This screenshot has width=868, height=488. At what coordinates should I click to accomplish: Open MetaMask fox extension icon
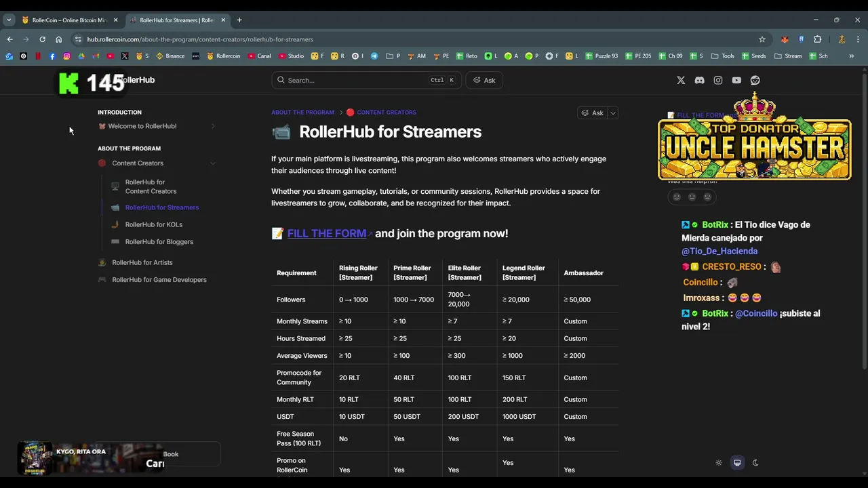click(785, 39)
